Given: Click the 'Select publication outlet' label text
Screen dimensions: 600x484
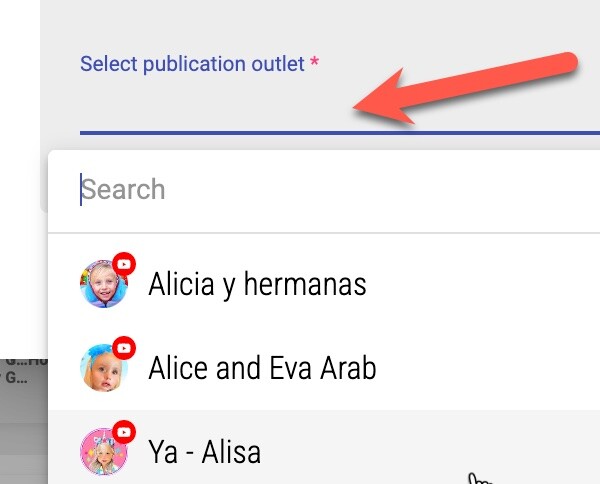Looking at the screenshot, I should pyautogui.click(x=192, y=64).
